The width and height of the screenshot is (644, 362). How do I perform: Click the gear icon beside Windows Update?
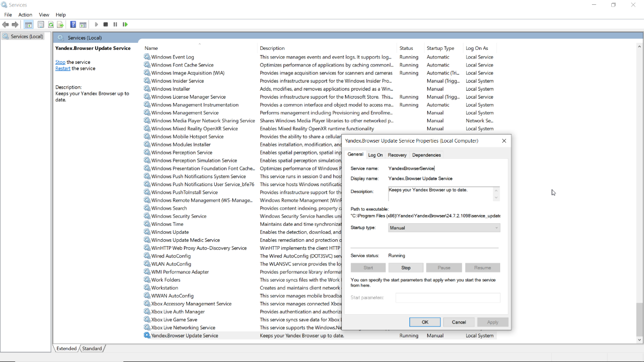(147, 232)
